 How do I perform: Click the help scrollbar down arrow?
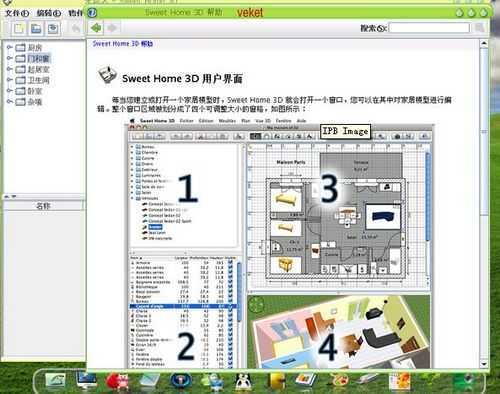(x=484, y=364)
